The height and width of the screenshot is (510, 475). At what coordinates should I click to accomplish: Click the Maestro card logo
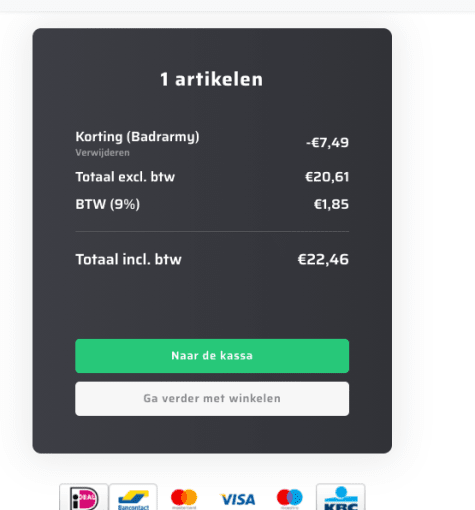pyautogui.click(x=290, y=498)
